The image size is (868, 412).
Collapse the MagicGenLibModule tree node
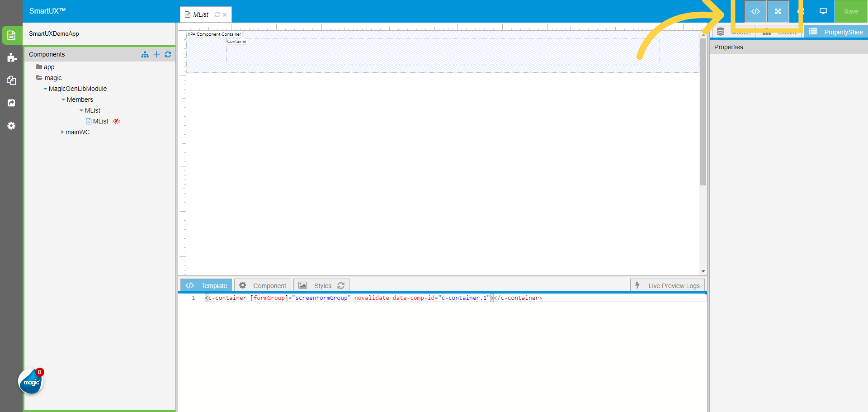[45, 89]
